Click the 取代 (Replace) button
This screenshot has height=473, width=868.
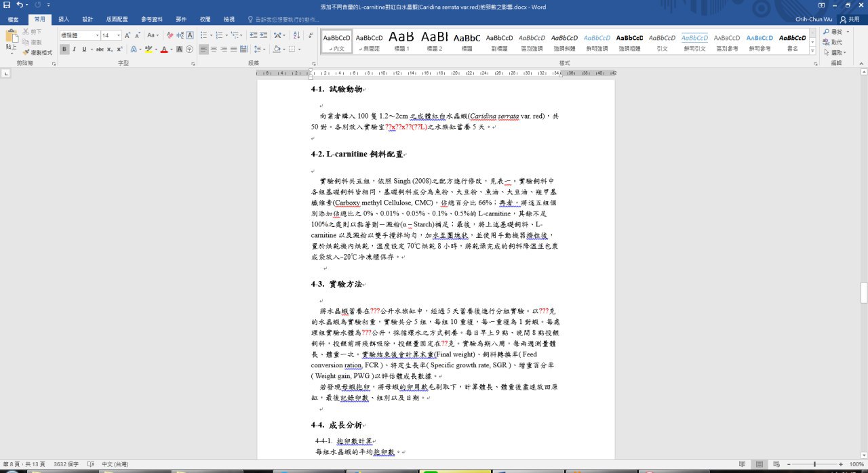pos(836,42)
